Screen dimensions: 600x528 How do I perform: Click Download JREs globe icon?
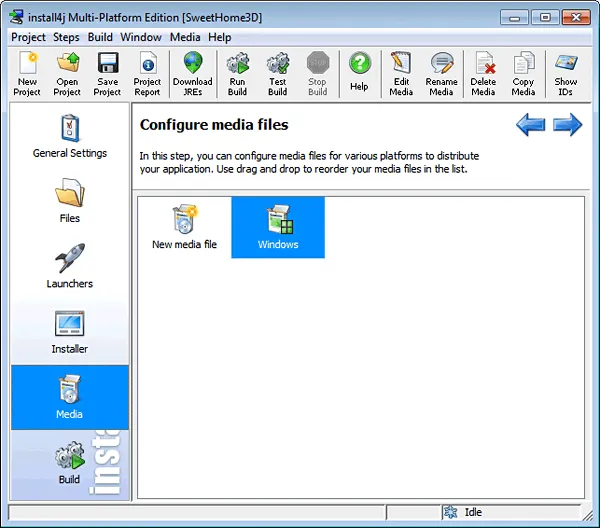point(192,74)
